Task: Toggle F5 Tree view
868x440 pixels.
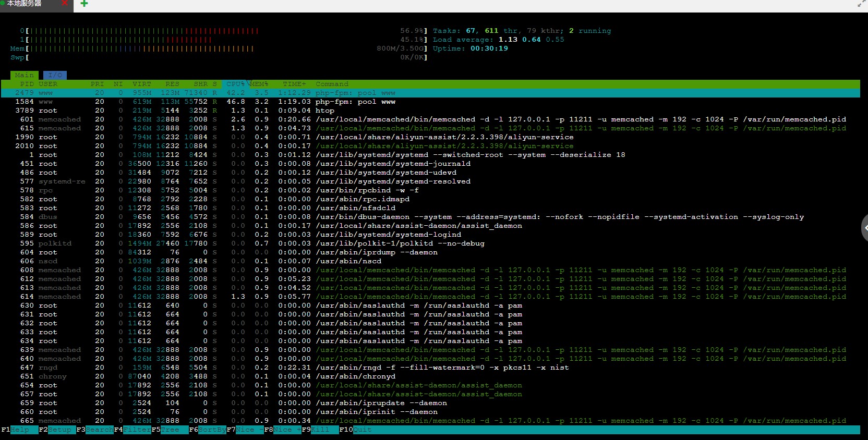Action: point(170,430)
